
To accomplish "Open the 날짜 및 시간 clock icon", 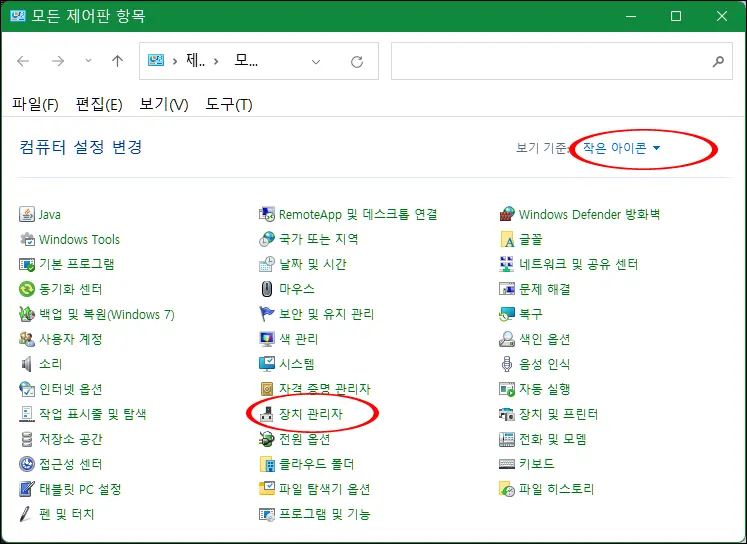I will [267, 264].
